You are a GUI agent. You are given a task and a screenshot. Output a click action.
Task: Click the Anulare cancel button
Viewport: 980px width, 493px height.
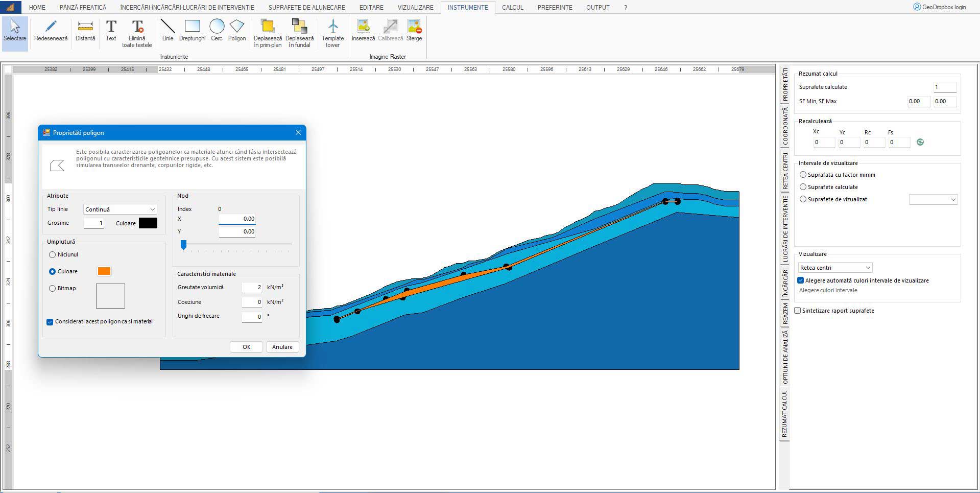coord(282,347)
